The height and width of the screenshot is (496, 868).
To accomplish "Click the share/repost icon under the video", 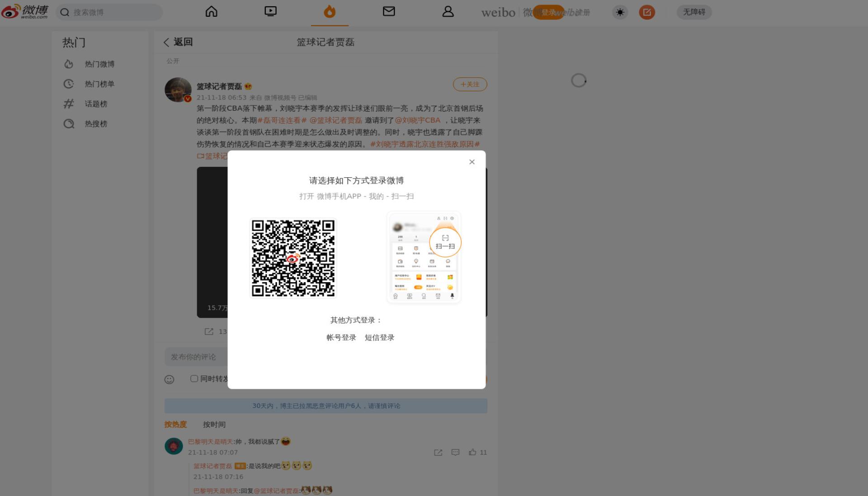I will (209, 331).
